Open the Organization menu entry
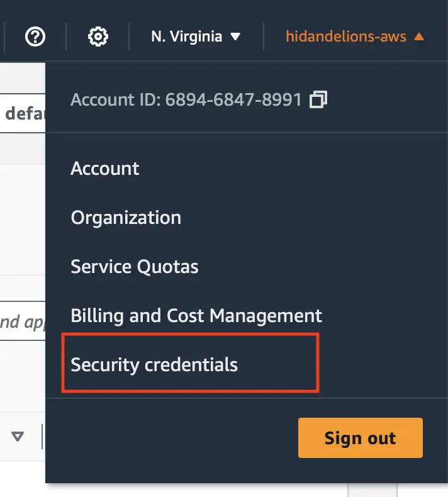 coord(126,218)
